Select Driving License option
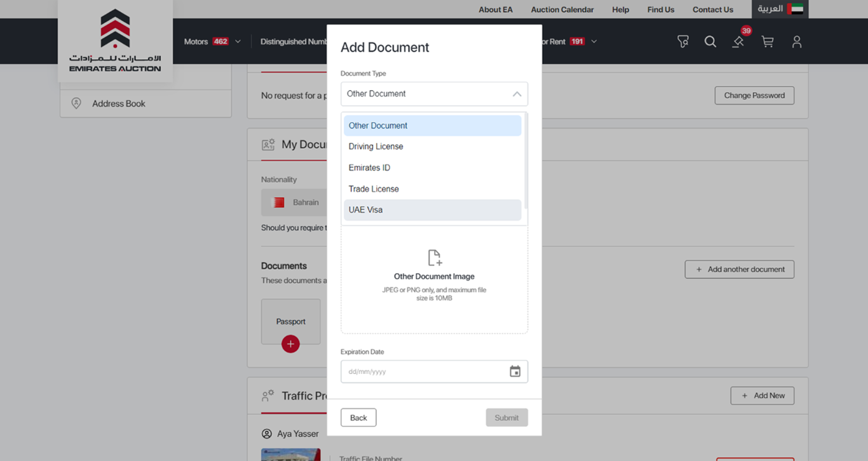Image resolution: width=868 pixels, height=461 pixels. click(x=376, y=147)
